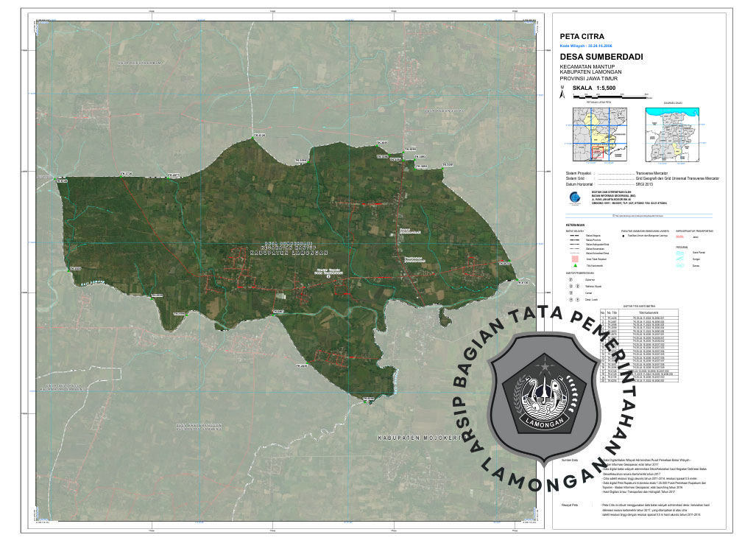This screenshot has height=543, width=756.
Task: Open the Petunjuk Letak Peta index map
Action: pos(596,135)
